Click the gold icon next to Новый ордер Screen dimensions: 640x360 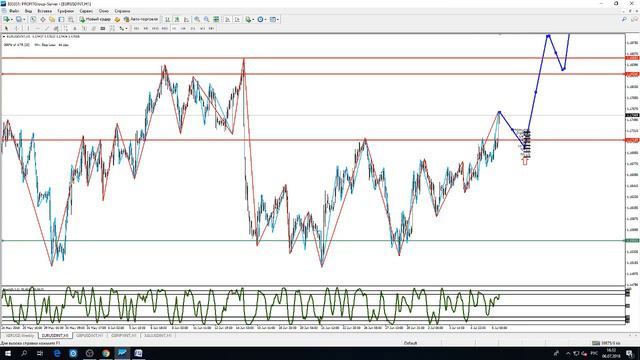(x=117, y=19)
